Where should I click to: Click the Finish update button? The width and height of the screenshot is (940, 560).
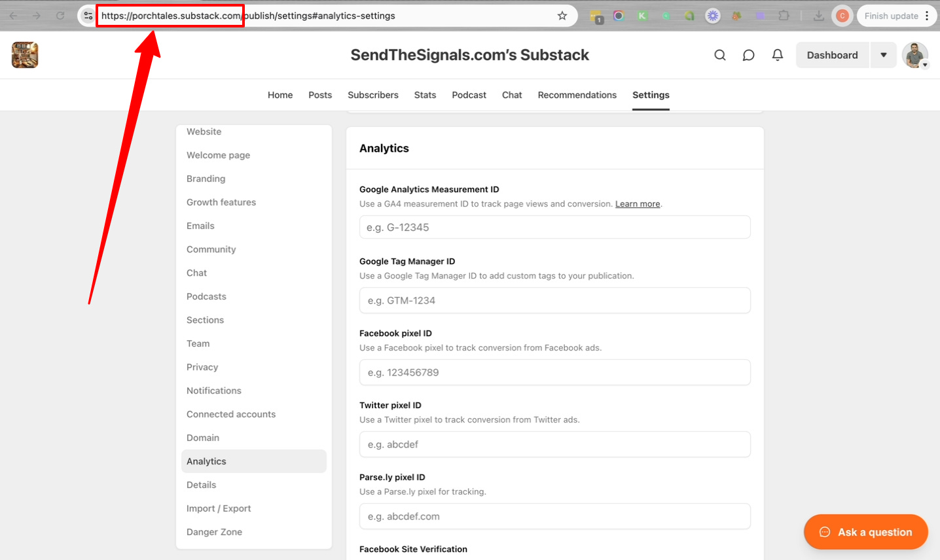click(x=891, y=16)
